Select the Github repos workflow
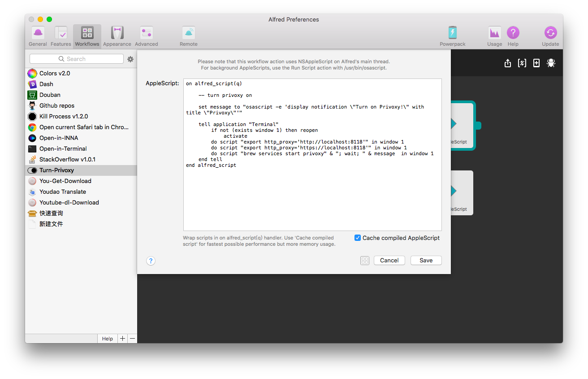 pyautogui.click(x=81, y=105)
